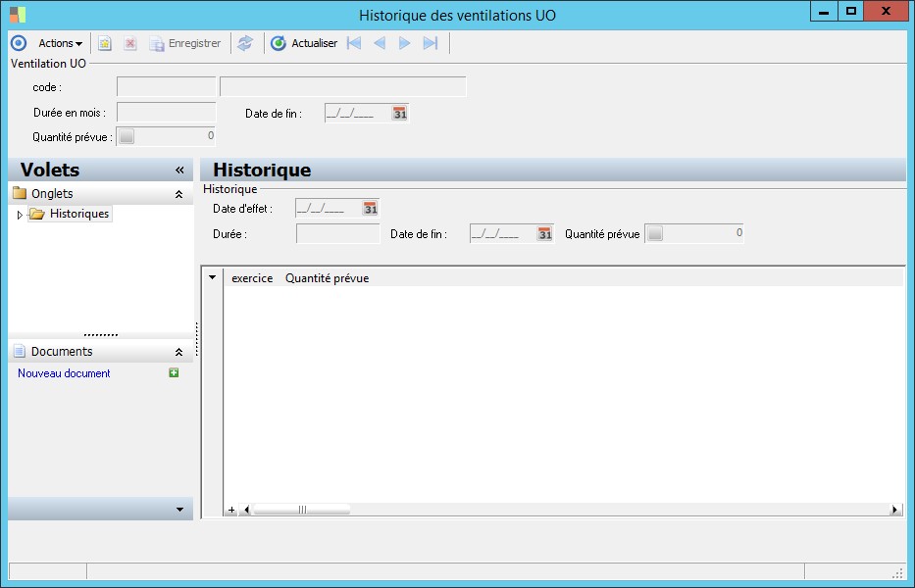This screenshot has height=588, width=915.
Task: Collapse the Onglets section
Action: coord(179,194)
